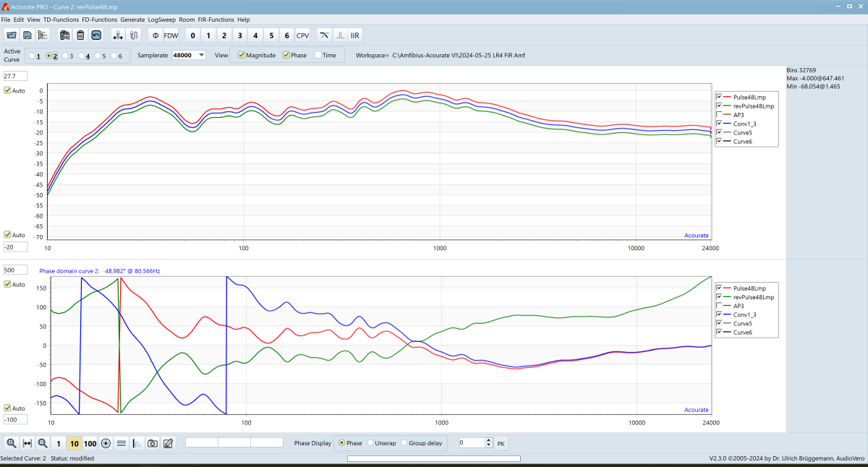Viewport: 868px width, 467px height.
Task: Click the open folder icon in toolbar
Action: click(x=11, y=35)
